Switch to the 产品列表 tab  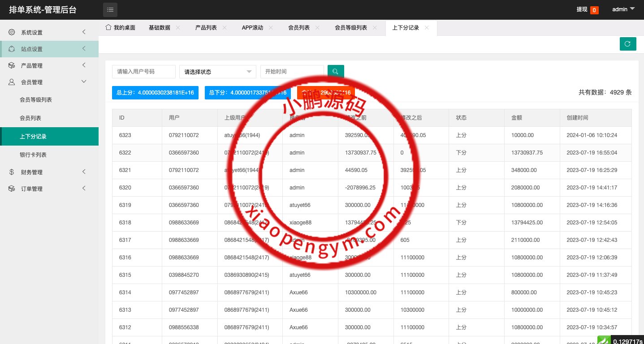(x=206, y=28)
